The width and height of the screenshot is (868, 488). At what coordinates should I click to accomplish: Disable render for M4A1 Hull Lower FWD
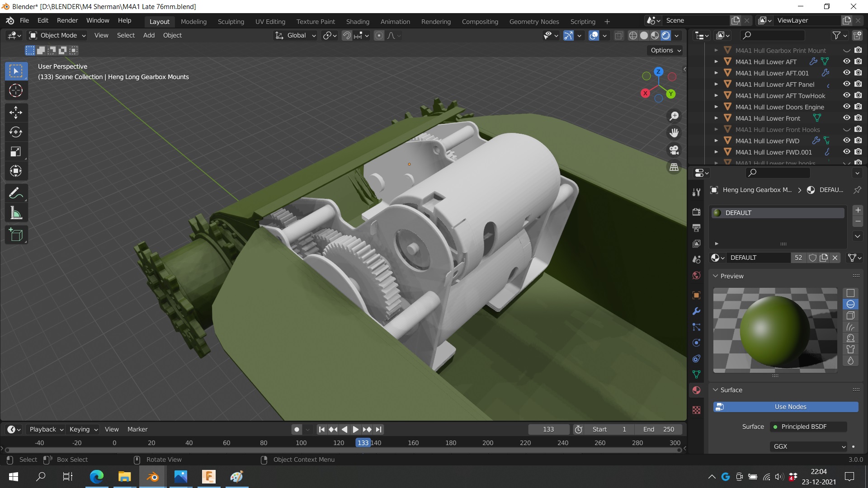(x=858, y=141)
